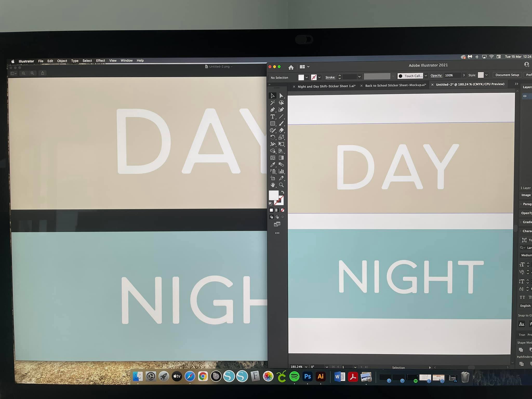
Task: Switch to Back to School Sticker Sheet-Mockup tab
Action: pos(396,85)
